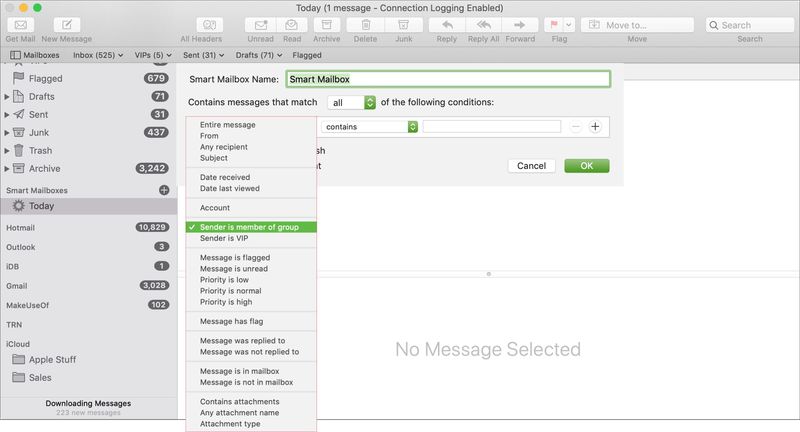Open the Sent (31) favorites dropdown

click(x=204, y=55)
